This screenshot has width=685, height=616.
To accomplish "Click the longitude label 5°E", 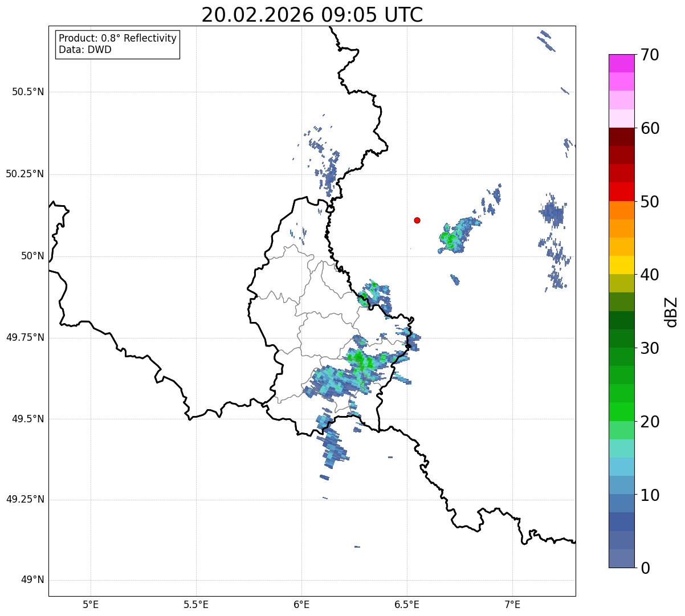I will point(91,604).
